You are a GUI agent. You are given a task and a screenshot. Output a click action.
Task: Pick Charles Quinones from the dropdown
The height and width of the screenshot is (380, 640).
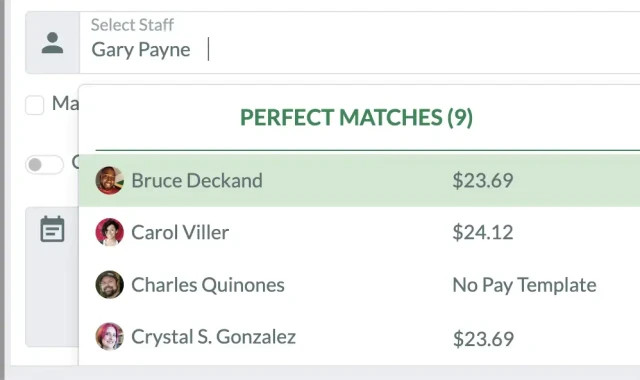tap(359, 284)
